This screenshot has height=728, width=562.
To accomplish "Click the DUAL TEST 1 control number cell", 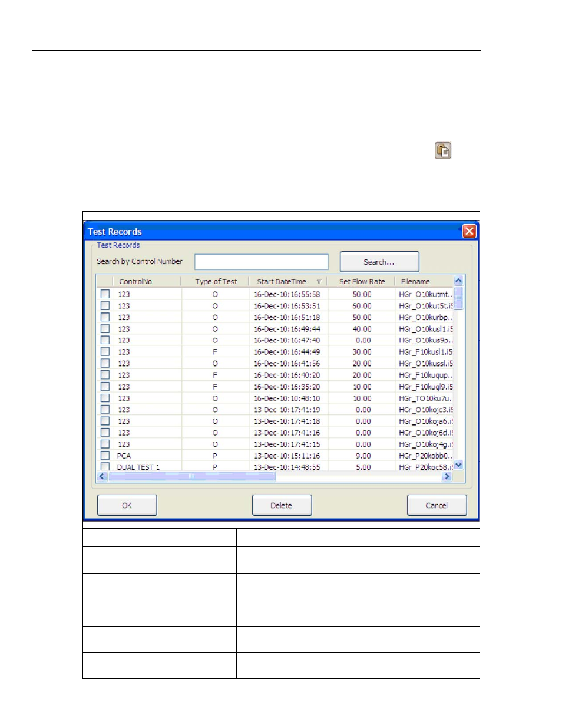I will (138, 467).
